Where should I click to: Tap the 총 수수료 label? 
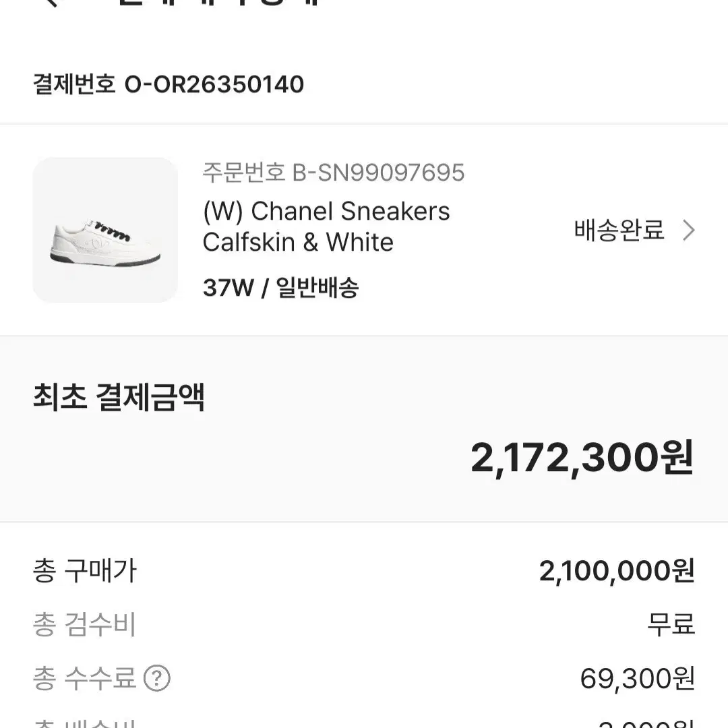pos(84,677)
